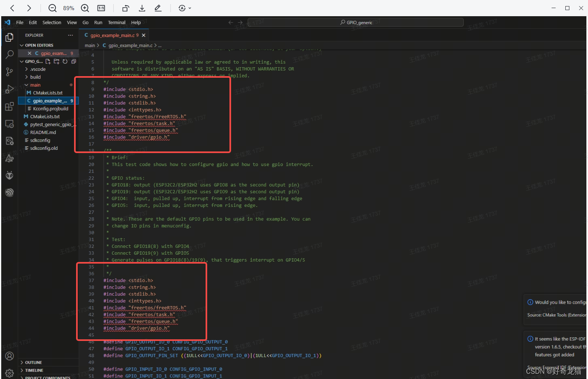Close gpio_example_main.c editor tab
Screen dimensions: 588x379
point(144,35)
